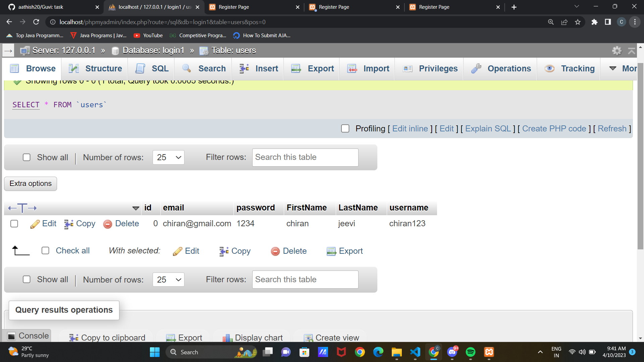Open the Tracking tab
This screenshot has width=644, height=362.
(x=569, y=69)
